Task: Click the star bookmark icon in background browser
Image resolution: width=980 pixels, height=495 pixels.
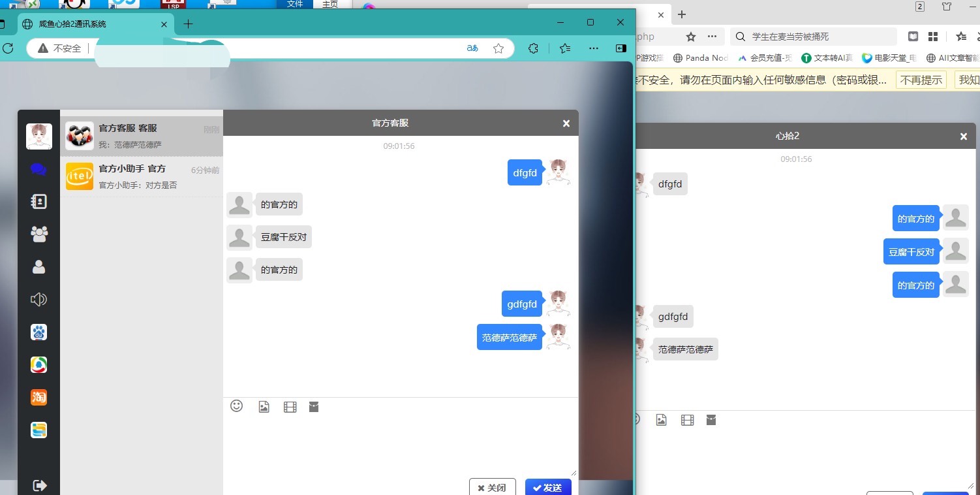Action: (x=691, y=37)
